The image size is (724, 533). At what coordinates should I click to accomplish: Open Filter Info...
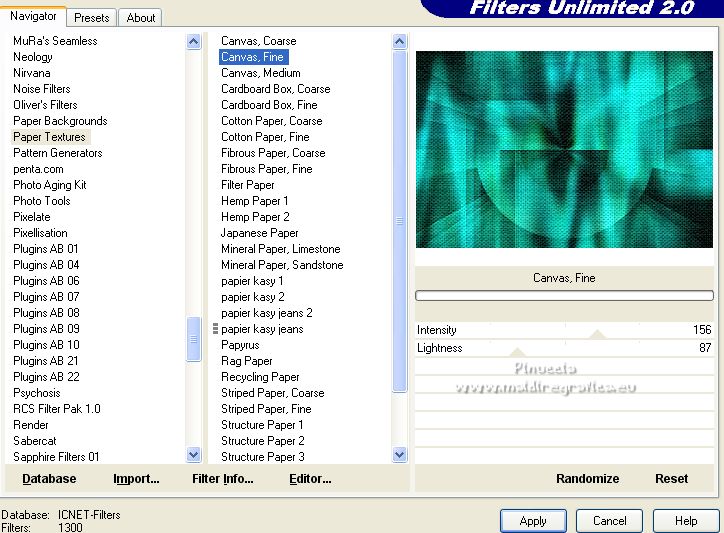click(x=223, y=478)
